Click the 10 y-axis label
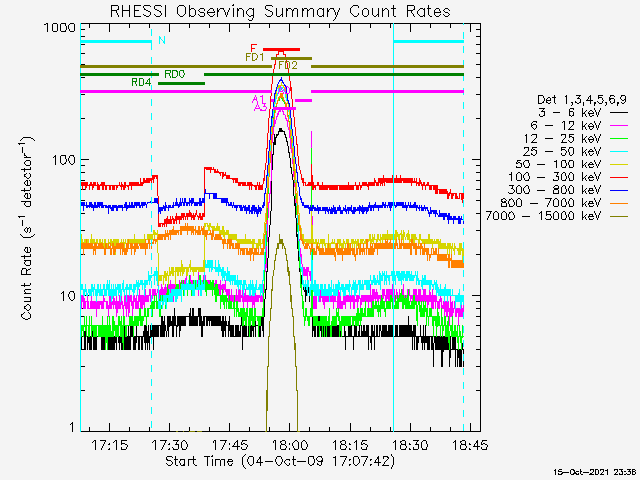 (x=68, y=296)
